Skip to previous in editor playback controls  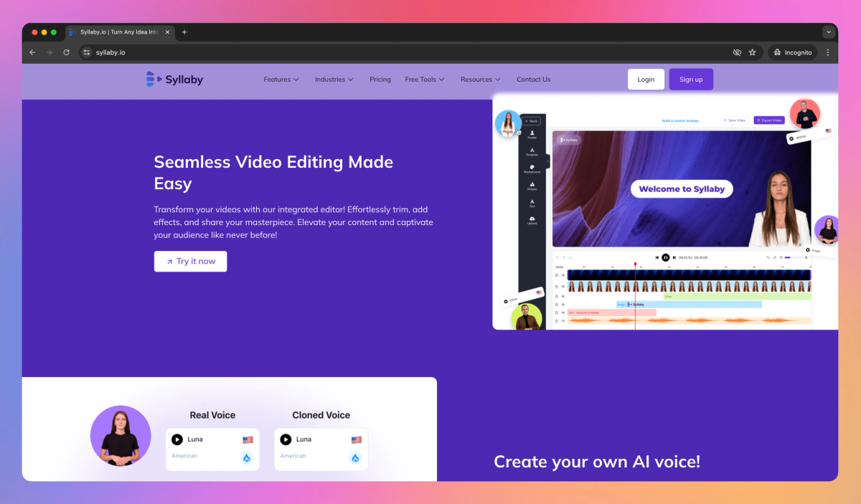click(657, 257)
